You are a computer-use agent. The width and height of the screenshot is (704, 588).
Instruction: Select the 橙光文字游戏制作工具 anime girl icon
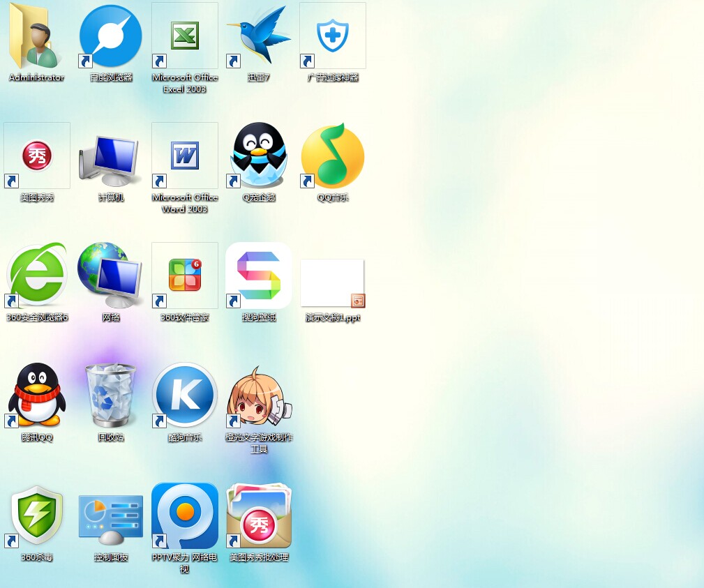tap(259, 396)
